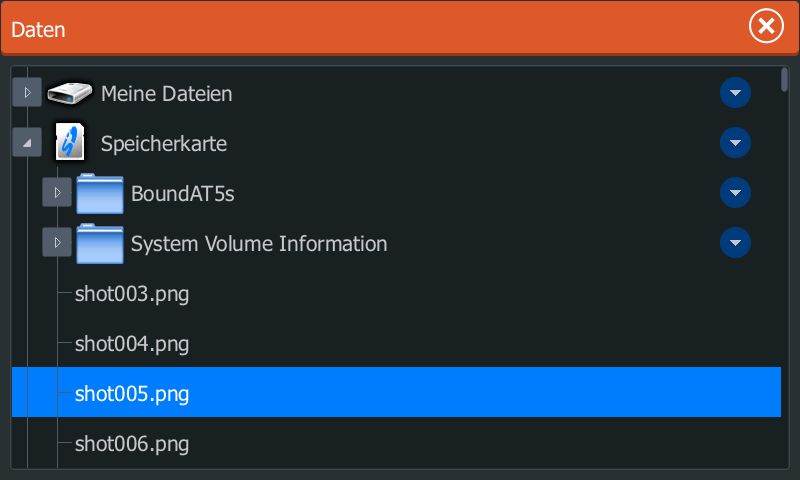Click the Speicherkarte memory card icon

click(x=69, y=143)
